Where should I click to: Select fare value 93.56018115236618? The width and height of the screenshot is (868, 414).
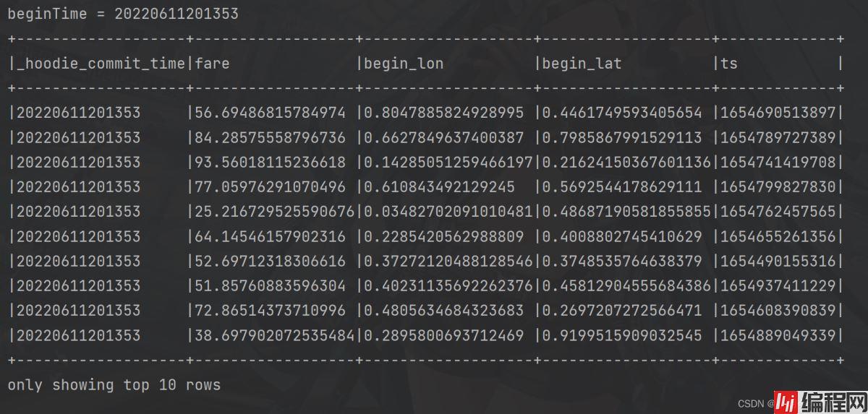click(x=270, y=162)
